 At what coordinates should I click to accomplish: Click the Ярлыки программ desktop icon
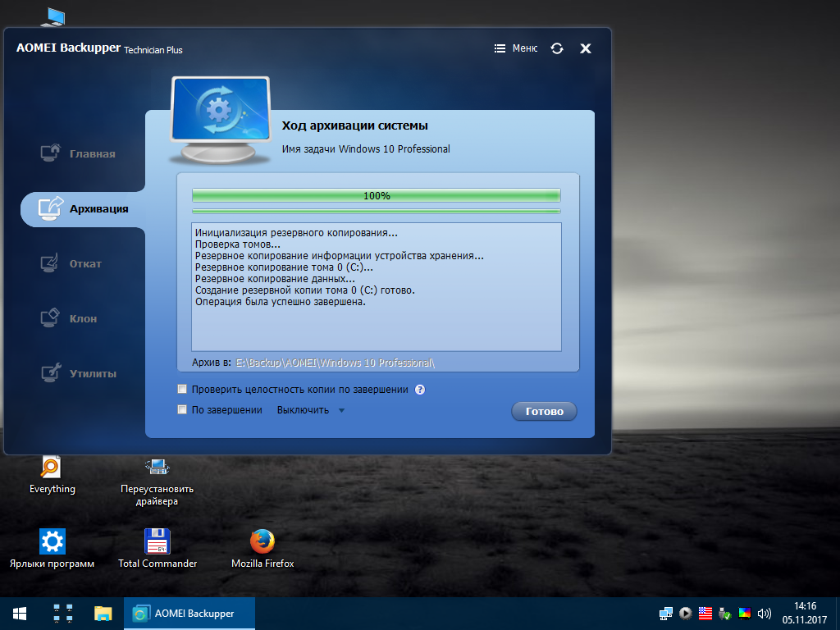click(52, 542)
